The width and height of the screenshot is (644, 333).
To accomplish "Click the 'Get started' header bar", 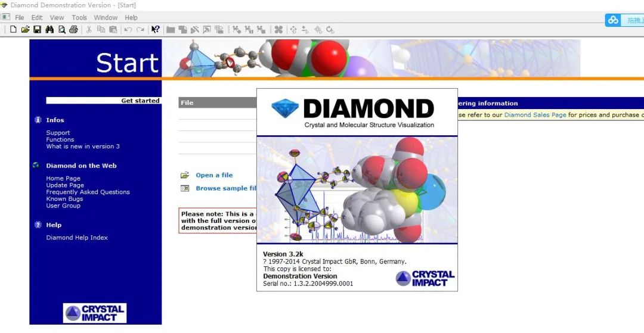I will tap(103, 101).
